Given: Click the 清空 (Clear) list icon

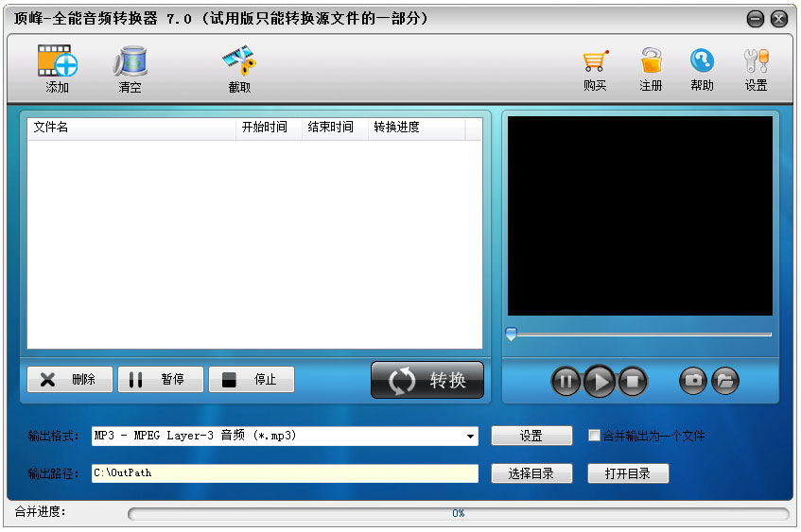Looking at the screenshot, I should 130,63.
